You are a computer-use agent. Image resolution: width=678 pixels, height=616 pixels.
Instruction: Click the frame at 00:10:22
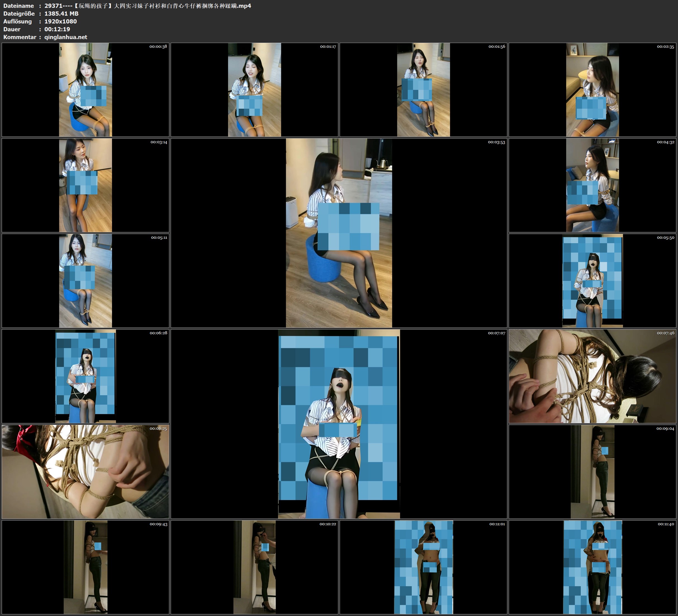(x=254, y=567)
